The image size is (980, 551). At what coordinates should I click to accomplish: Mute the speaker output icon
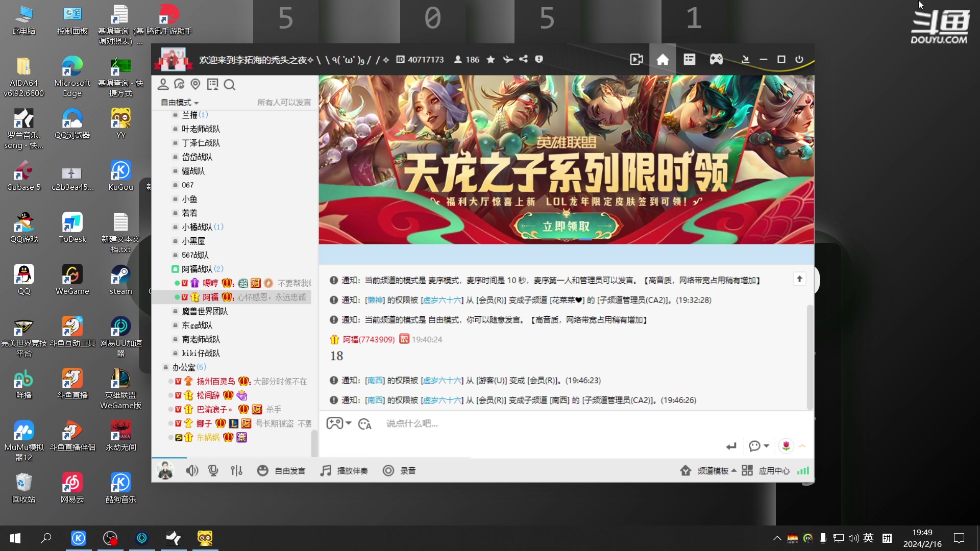(191, 470)
